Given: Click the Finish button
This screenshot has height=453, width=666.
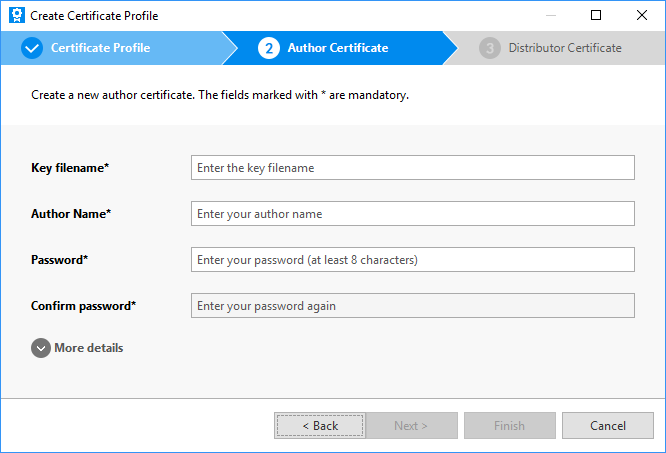Looking at the screenshot, I should pyautogui.click(x=509, y=426).
